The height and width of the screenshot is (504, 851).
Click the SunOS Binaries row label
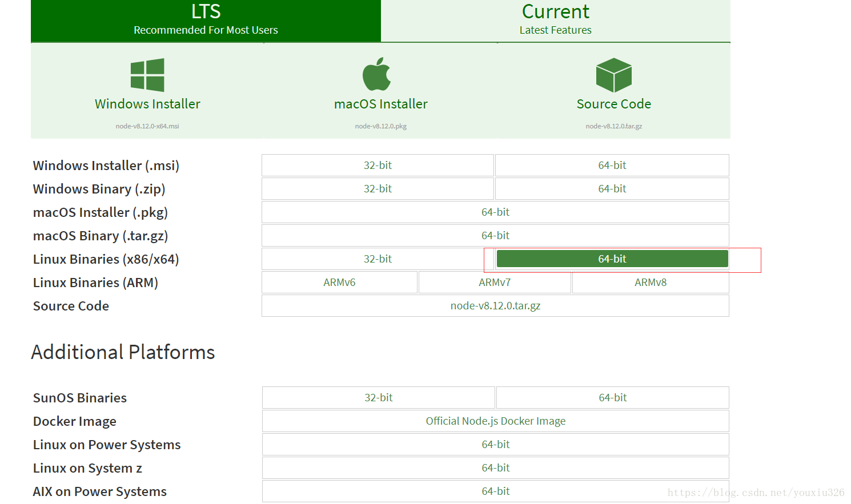[x=80, y=398]
